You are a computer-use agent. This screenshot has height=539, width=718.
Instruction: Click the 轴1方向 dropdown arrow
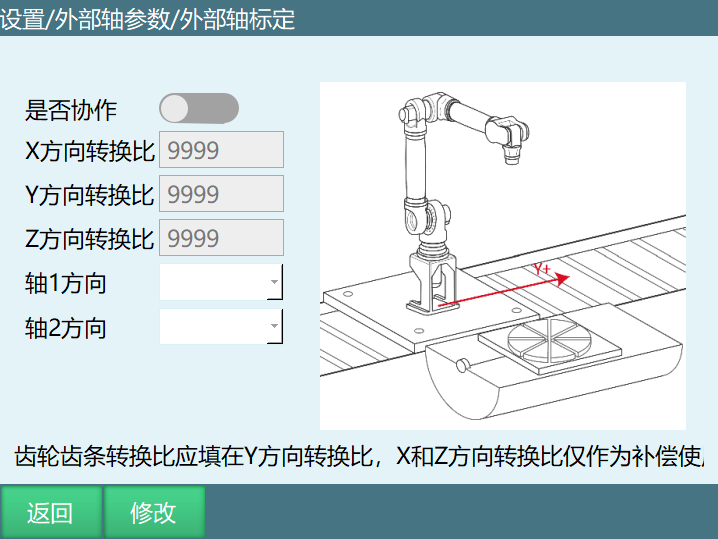pos(274,282)
